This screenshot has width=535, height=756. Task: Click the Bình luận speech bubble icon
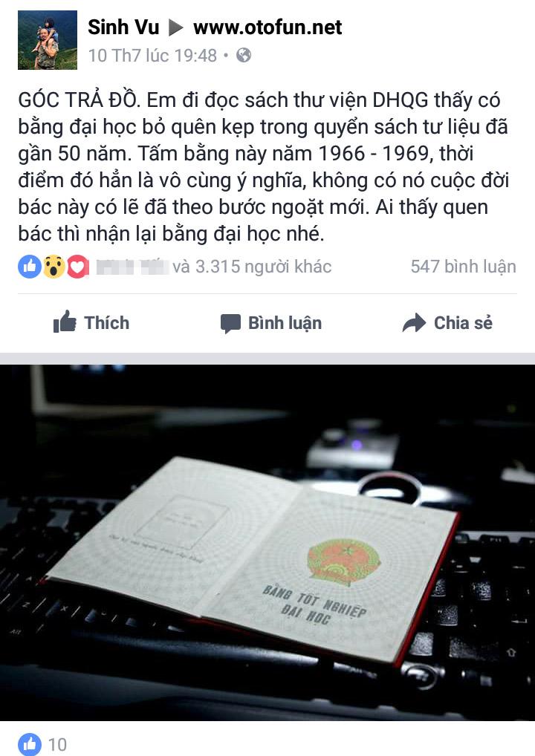[230, 324]
